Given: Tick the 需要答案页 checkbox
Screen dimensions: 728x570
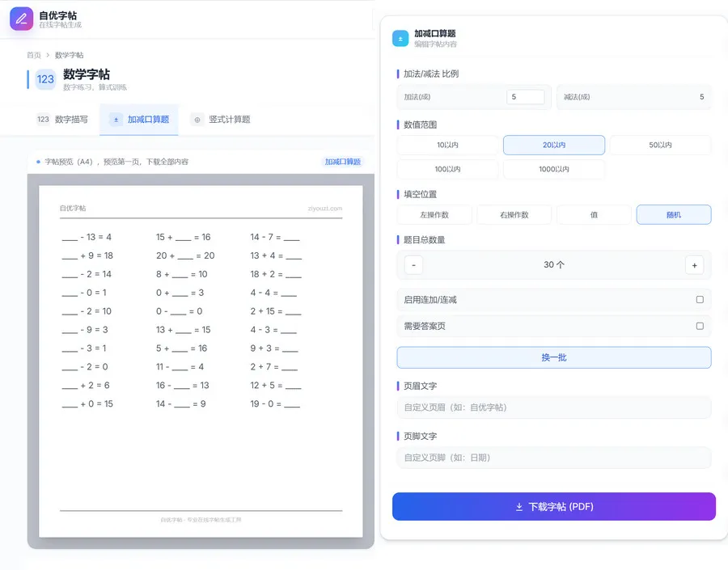Looking at the screenshot, I should pyautogui.click(x=700, y=327).
